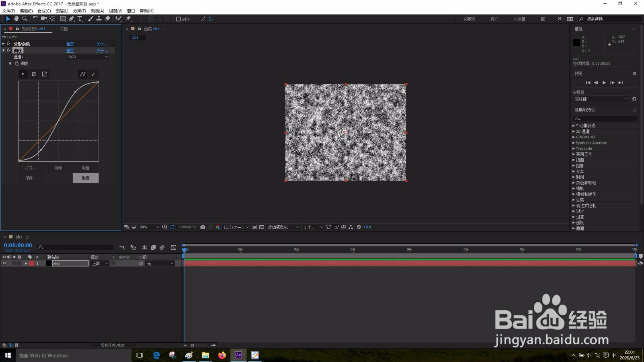This screenshot has height=362, width=644.
Task: Click the 平滑 smooth curve button
Action: [86, 168]
